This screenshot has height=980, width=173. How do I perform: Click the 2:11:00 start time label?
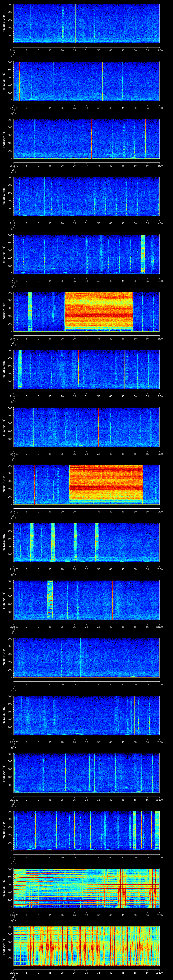14,108
